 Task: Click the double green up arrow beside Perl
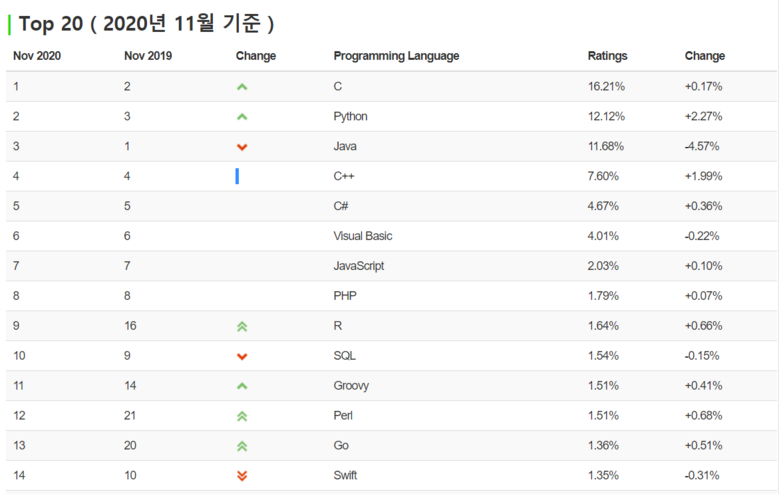click(x=242, y=416)
